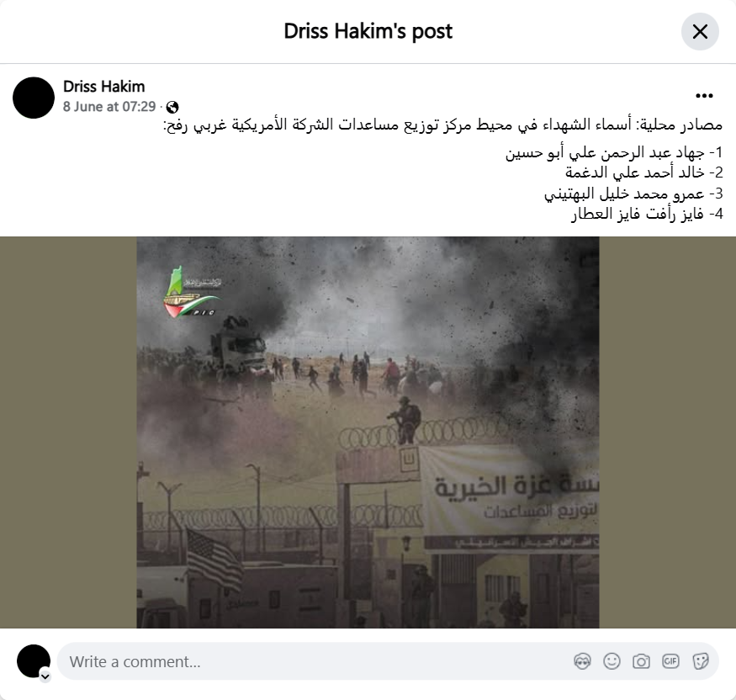Open the posted Gaza aid center image
The image size is (736, 700).
click(368, 432)
